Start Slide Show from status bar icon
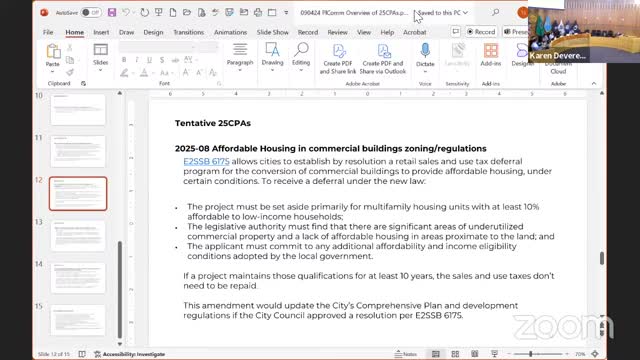This screenshot has width=640, height=360. [494, 354]
